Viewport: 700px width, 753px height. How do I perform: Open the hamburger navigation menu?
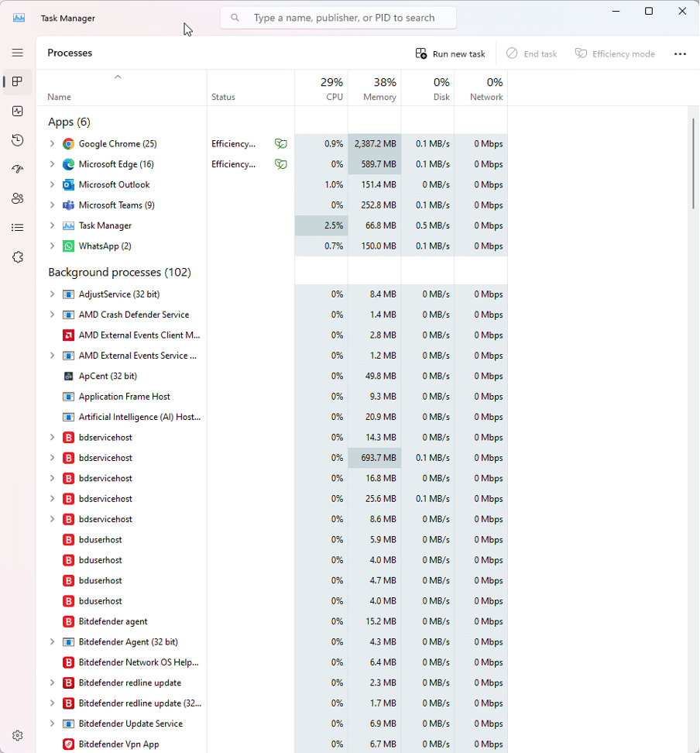17,53
